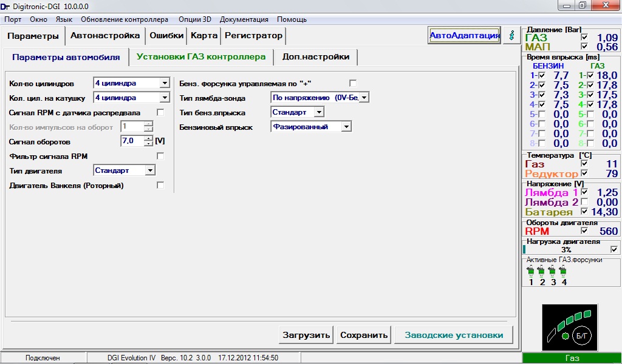Screen dimensions: 622x364
Task: Enable RPM signal from distributor sensor checkbox
Action: tap(160, 112)
